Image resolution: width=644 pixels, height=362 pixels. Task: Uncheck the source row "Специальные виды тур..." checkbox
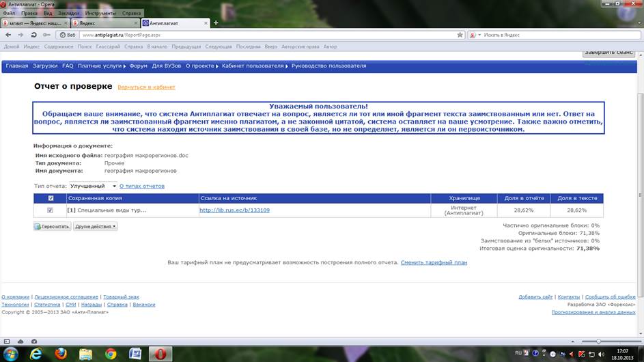[x=50, y=210]
